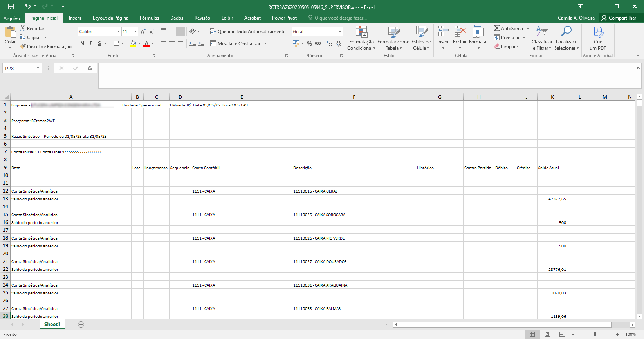Apply the percent style icon

(309, 43)
